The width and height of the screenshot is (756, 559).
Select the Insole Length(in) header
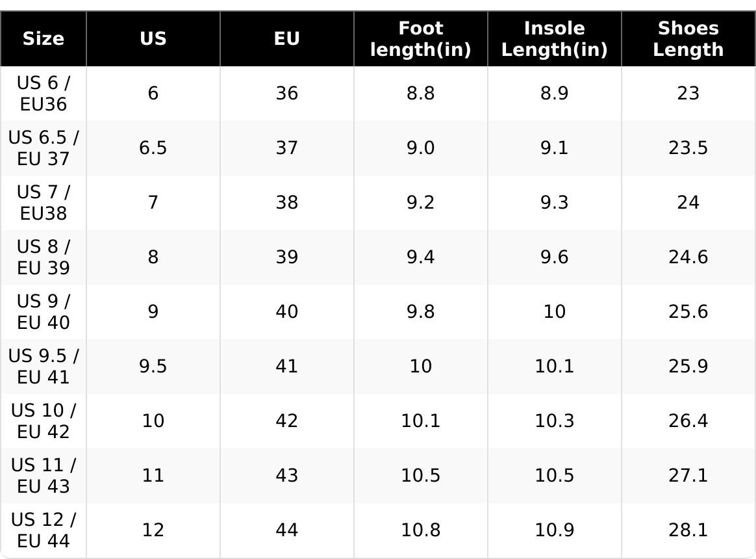click(x=554, y=39)
